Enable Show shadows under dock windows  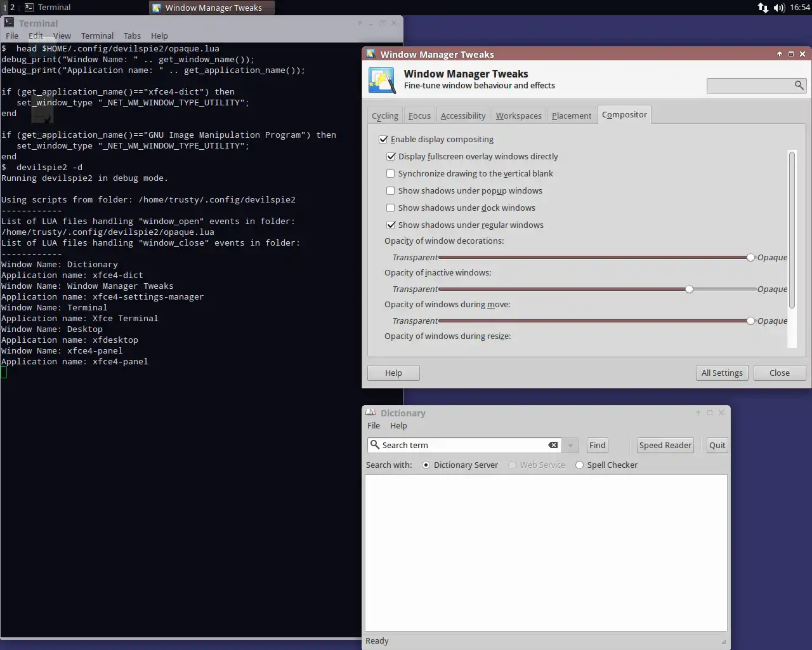click(391, 208)
